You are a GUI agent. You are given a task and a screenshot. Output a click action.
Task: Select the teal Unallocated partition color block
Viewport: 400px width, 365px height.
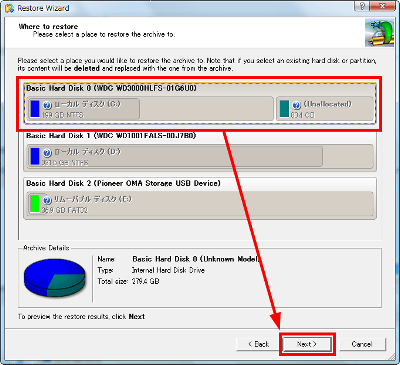(284, 109)
